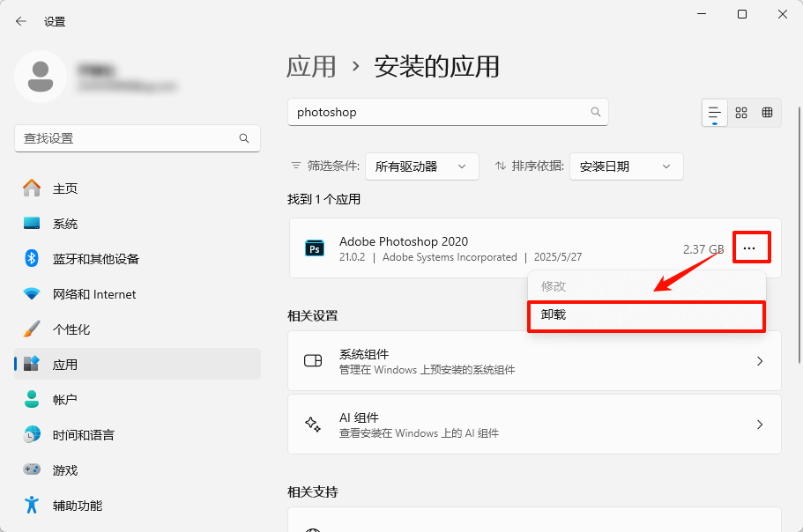Click the Adobe Photoshop 2020 app icon
This screenshot has height=532, width=803.
315,248
